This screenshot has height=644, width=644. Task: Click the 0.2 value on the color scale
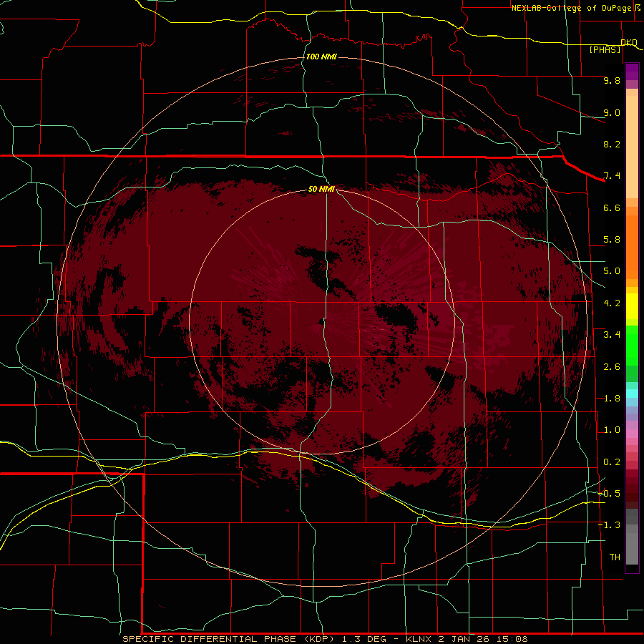coord(612,462)
